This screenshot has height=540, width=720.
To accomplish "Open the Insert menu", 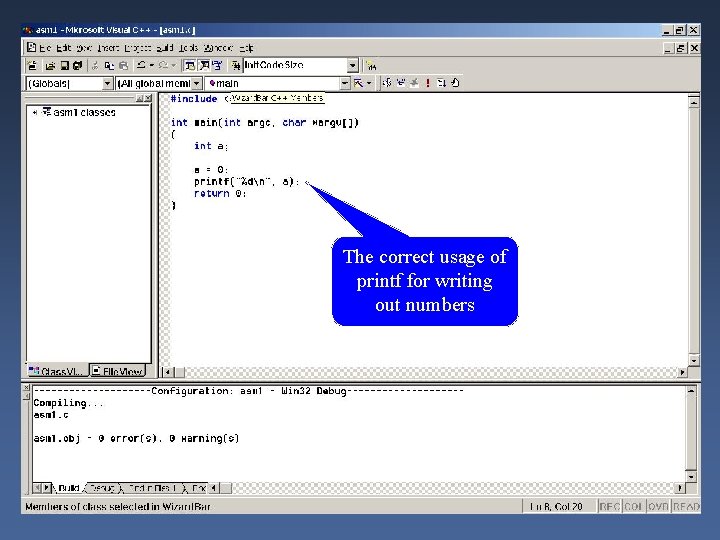I will tap(108, 48).
